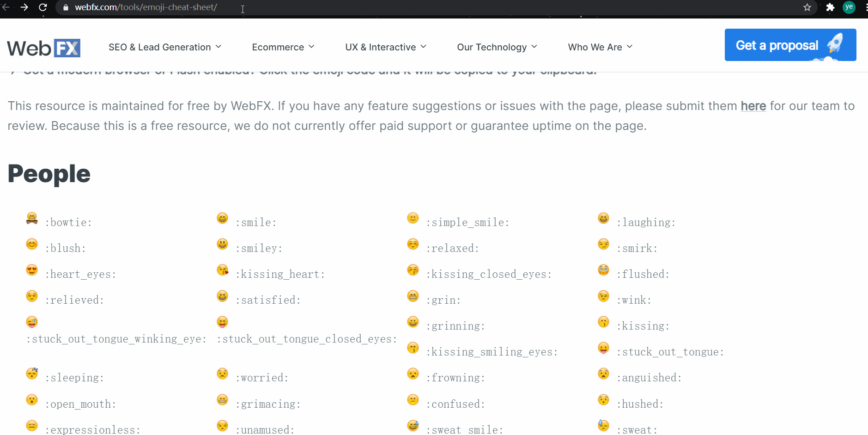Open the browser profile avatar
This screenshot has height=435, width=868.
849,7
